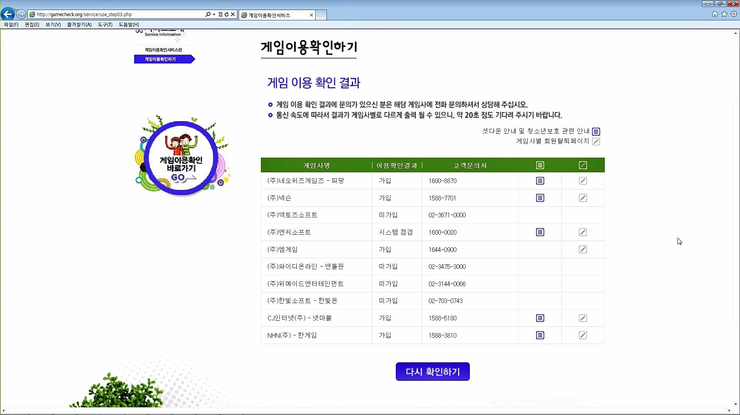Open shutdown guide icon for 네오위즈게임즈 - 피망

click(x=540, y=181)
